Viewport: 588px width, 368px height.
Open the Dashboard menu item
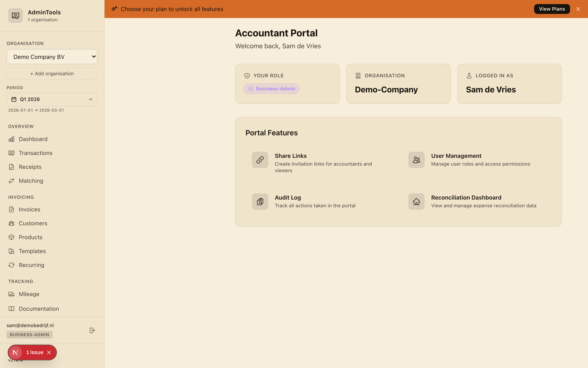[x=52, y=139]
